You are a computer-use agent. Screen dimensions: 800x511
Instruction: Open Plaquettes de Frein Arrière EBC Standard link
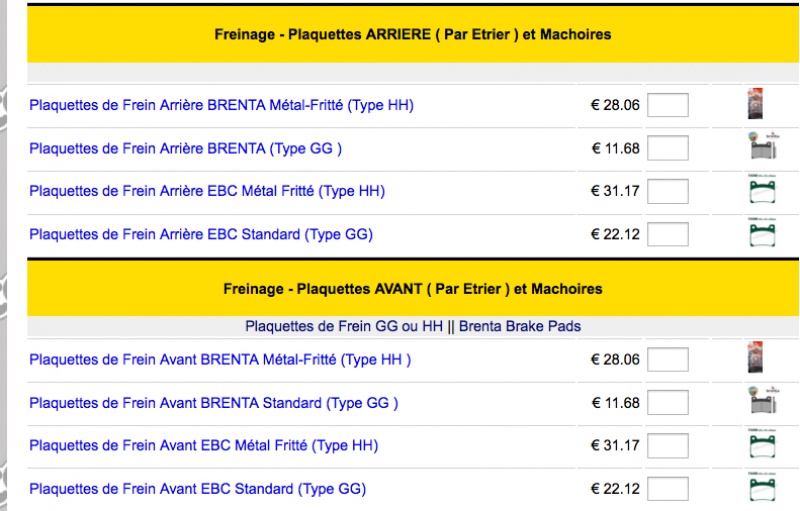(201, 234)
